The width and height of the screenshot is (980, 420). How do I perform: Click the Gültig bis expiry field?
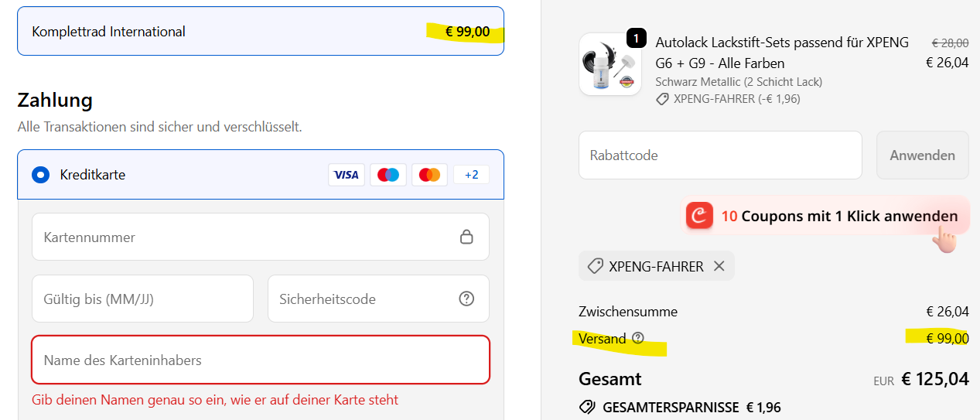point(142,299)
